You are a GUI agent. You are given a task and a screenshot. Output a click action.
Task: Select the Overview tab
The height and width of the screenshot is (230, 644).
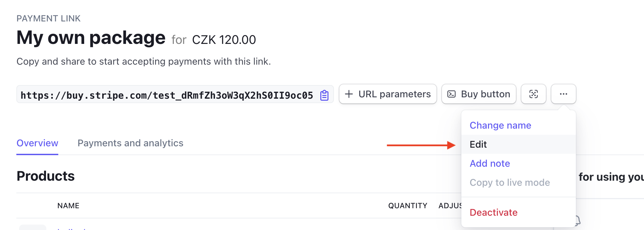click(x=37, y=143)
